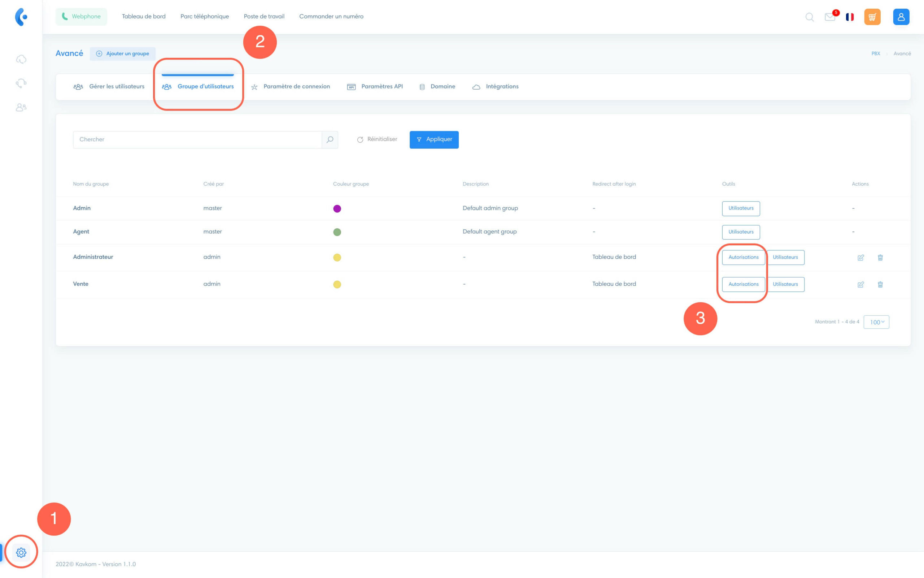Open Tableau de bord menu
The height and width of the screenshot is (578, 924).
tap(144, 17)
